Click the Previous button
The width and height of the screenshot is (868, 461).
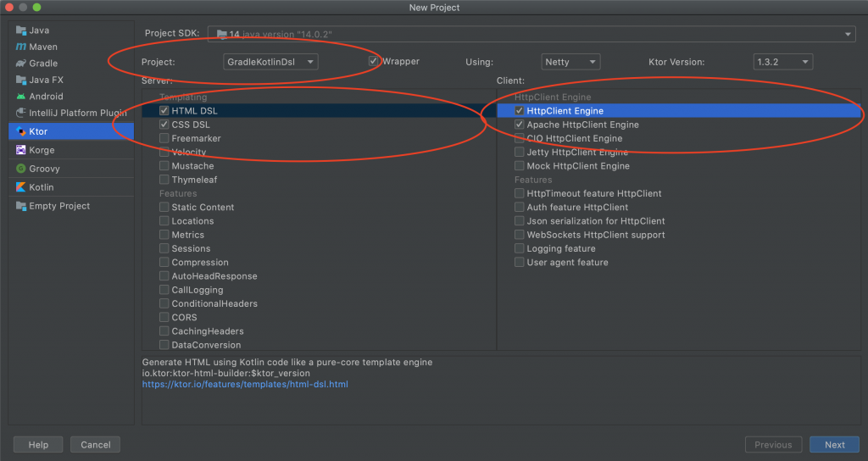point(773,444)
